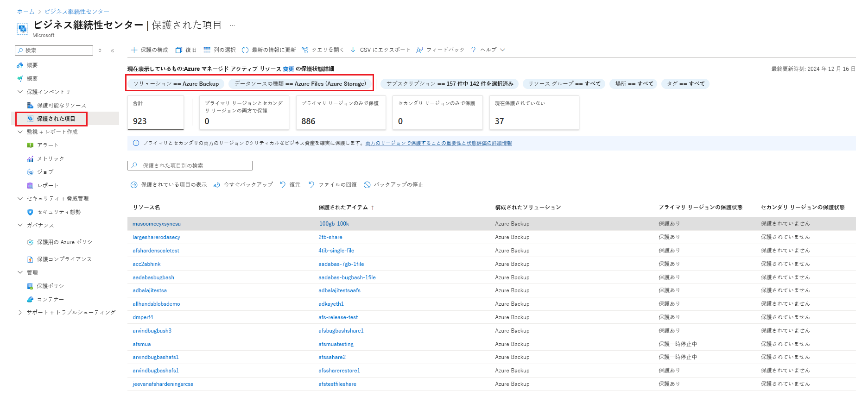Click 今すぐバックアップ backup now icon
The height and width of the screenshot is (403, 868).
point(216,185)
